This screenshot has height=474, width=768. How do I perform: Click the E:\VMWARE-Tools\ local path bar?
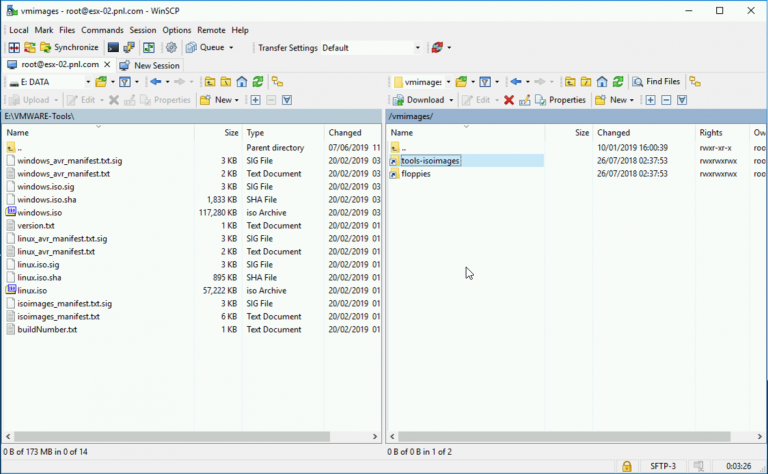coord(192,116)
